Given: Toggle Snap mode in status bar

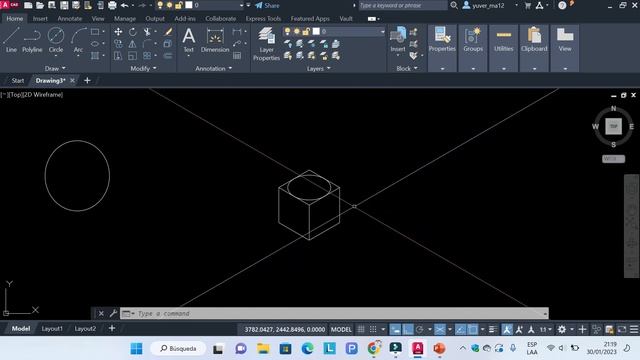Looking at the screenshot, I should click(x=373, y=329).
